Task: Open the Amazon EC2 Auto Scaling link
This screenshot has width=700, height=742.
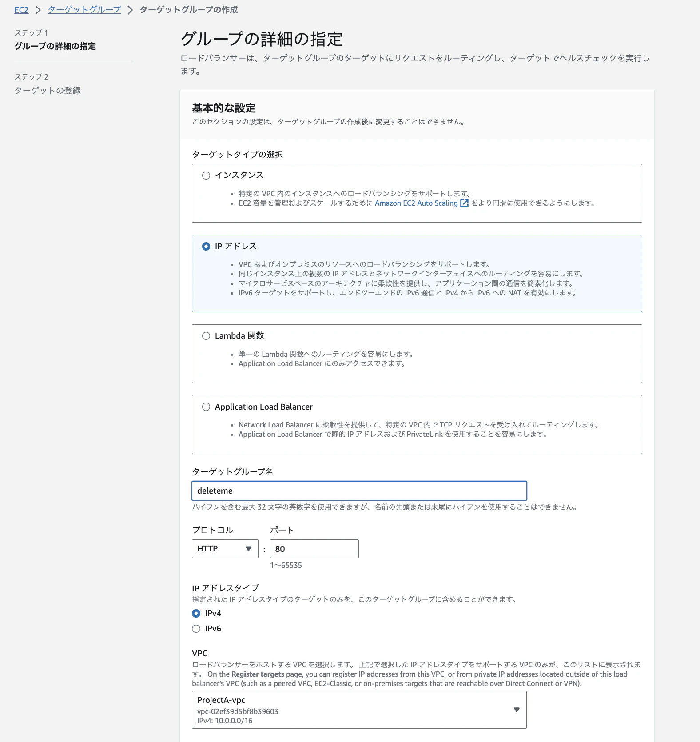Action: click(416, 203)
